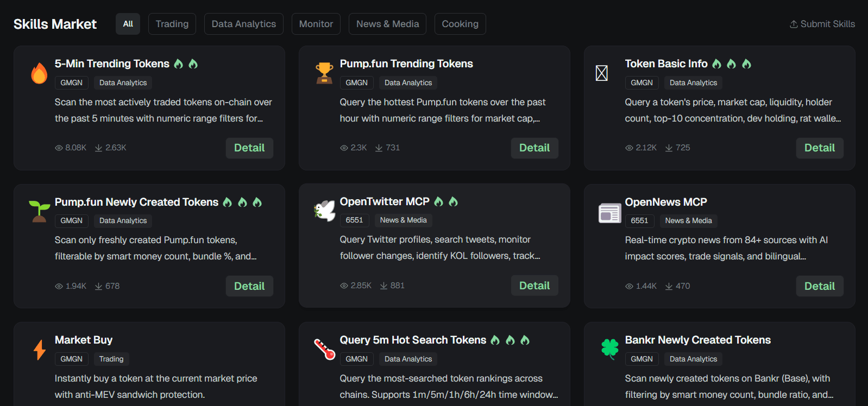
Task: Click the thermometer icon of Query 5m Hot Search
Action: click(325, 349)
